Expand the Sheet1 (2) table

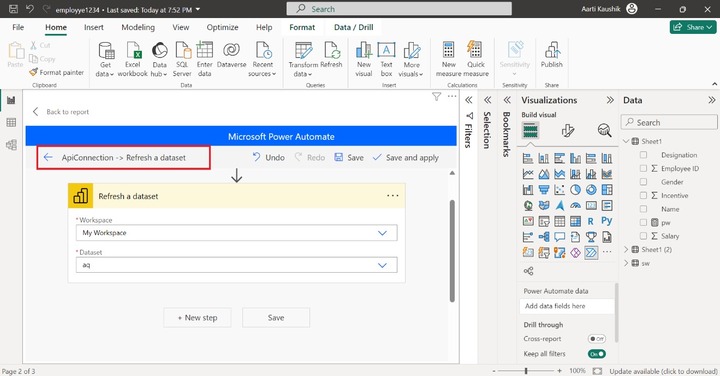point(626,250)
